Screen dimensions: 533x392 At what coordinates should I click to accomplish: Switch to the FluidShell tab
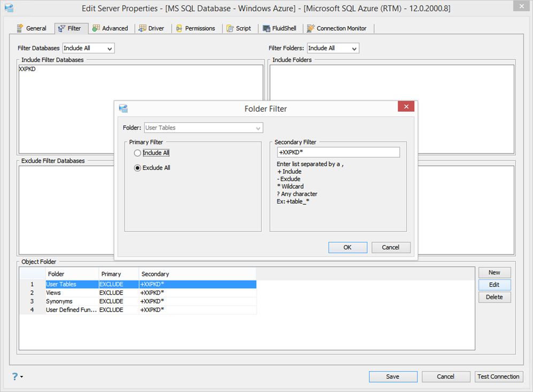280,28
